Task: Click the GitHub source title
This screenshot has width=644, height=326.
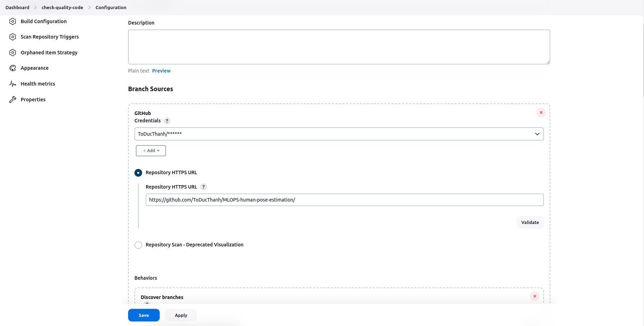Action: (x=142, y=113)
